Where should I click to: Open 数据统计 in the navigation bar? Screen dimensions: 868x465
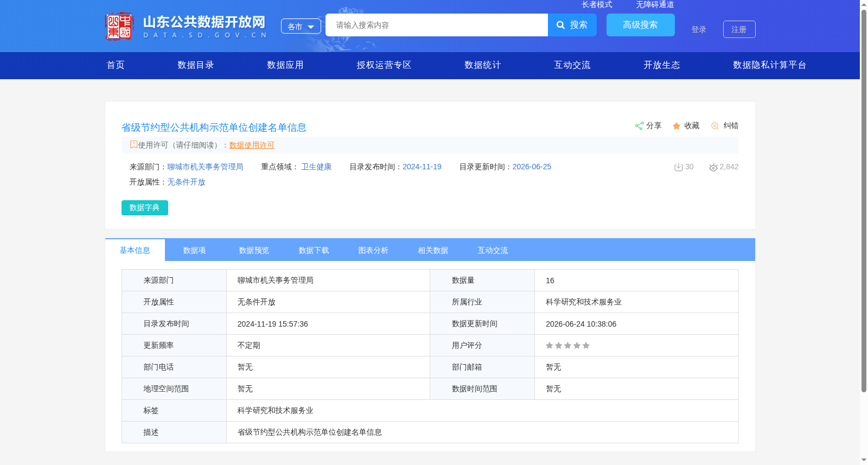click(483, 65)
